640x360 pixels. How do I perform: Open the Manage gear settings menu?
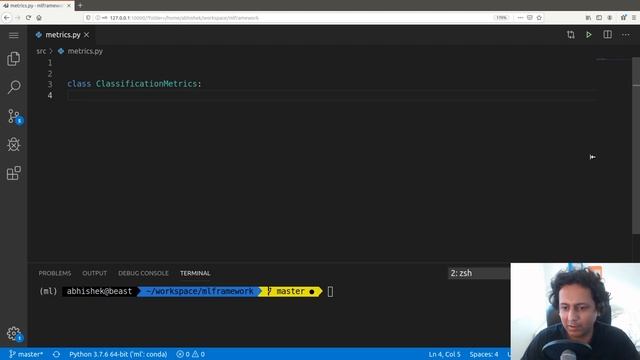14,334
